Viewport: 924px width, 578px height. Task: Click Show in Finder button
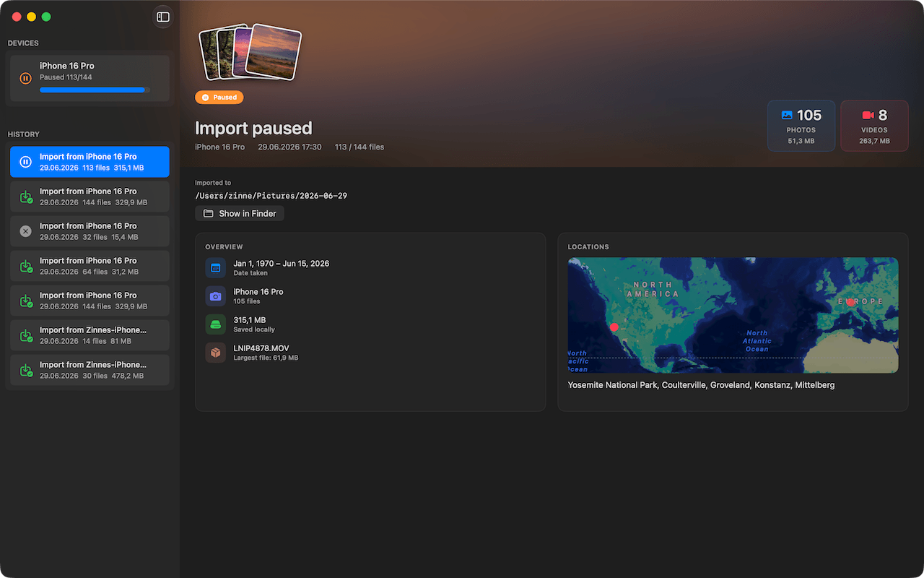[x=240, y=213]
